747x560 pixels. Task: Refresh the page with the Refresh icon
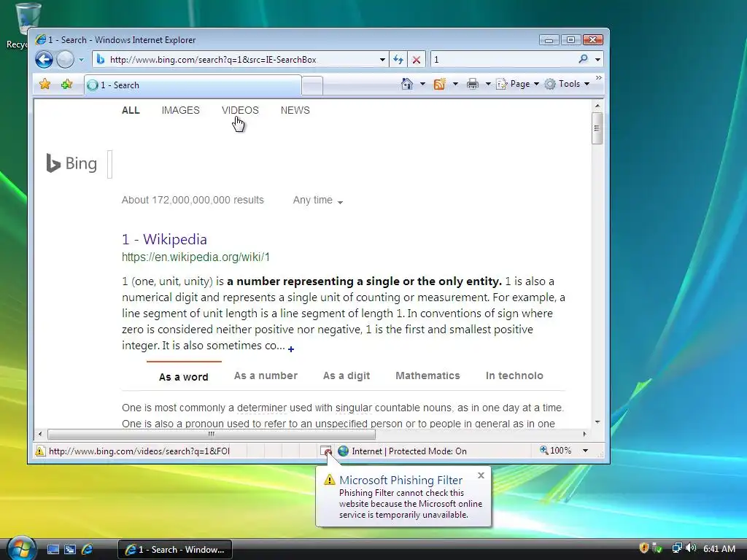coord(398,60)
